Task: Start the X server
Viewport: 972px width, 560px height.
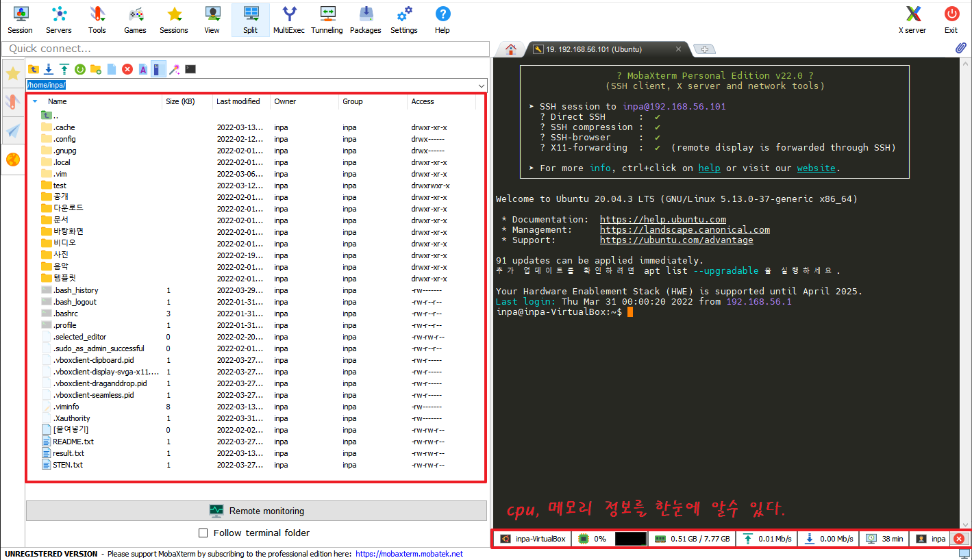Action: (912, 19)
